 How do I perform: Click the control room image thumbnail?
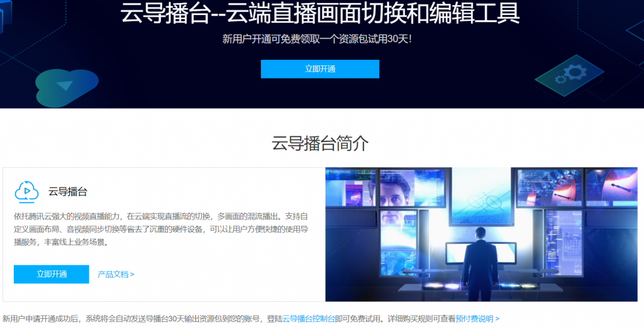click(x=481, y=234)
